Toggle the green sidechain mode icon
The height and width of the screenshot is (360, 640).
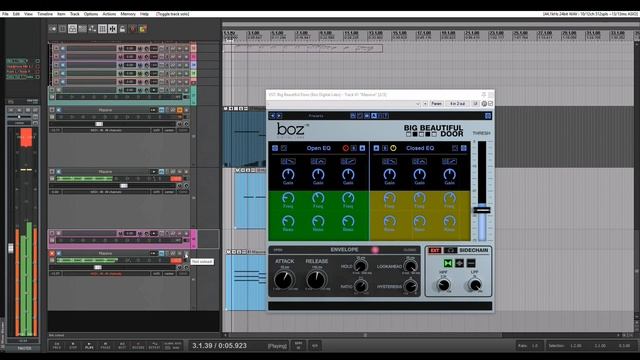click(x=448, y=263)
